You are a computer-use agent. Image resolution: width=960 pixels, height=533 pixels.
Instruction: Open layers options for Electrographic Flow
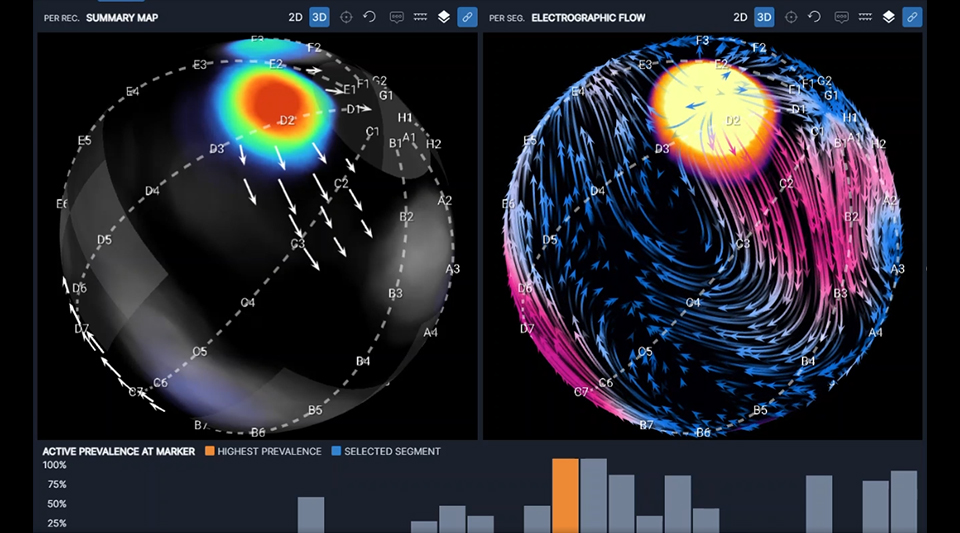pos(889,17)
